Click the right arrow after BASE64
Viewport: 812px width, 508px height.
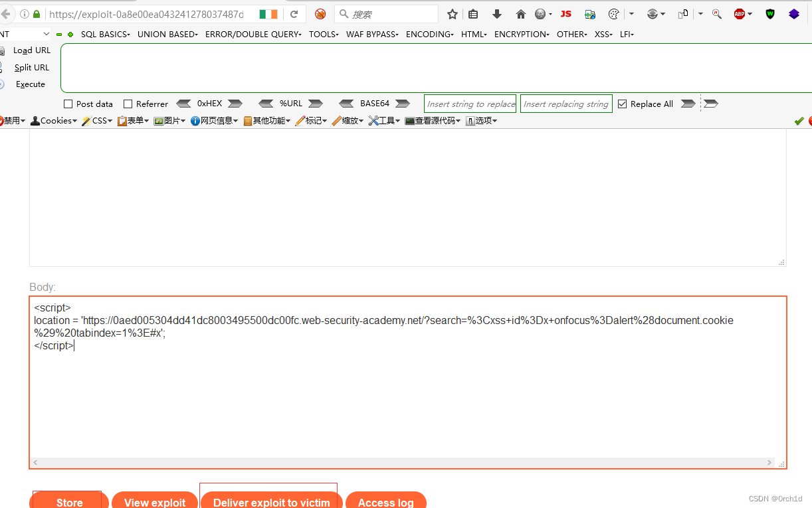point(402,104)
